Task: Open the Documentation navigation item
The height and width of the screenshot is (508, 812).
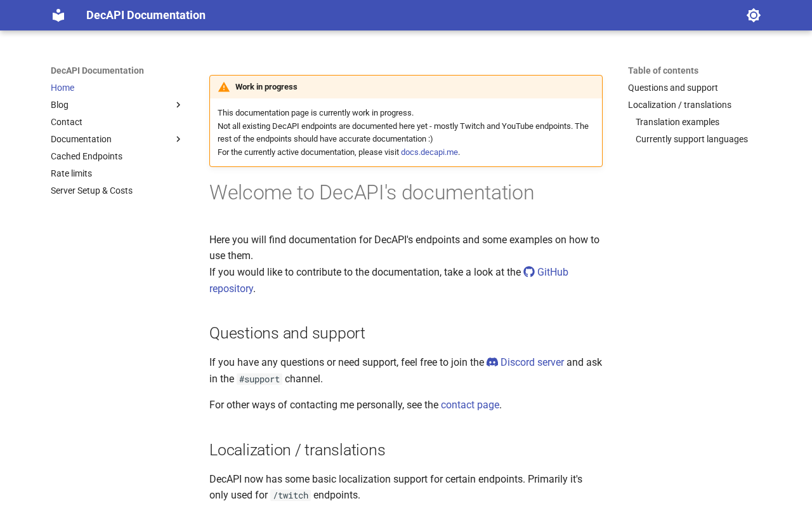Action: pyautogui.click(x=81, y=139)
